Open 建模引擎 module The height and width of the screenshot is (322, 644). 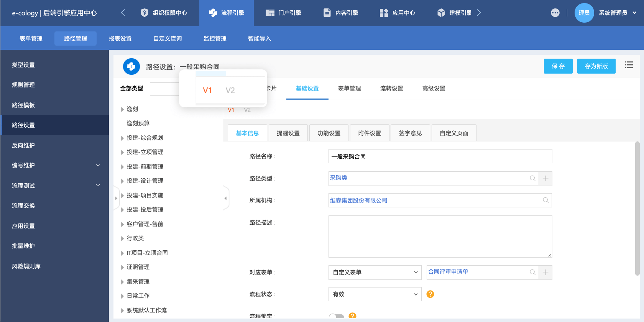click(x=455, y=13)
